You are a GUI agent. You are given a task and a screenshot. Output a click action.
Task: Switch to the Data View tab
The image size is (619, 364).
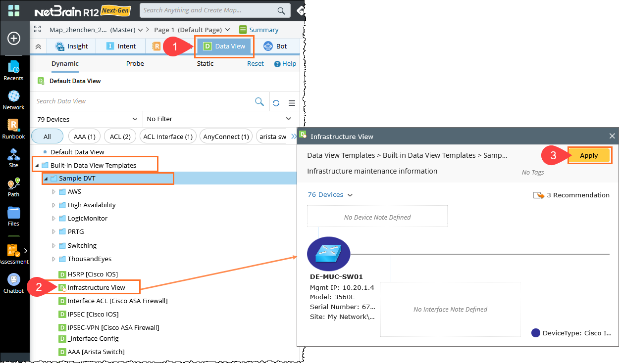coord(224,46)
